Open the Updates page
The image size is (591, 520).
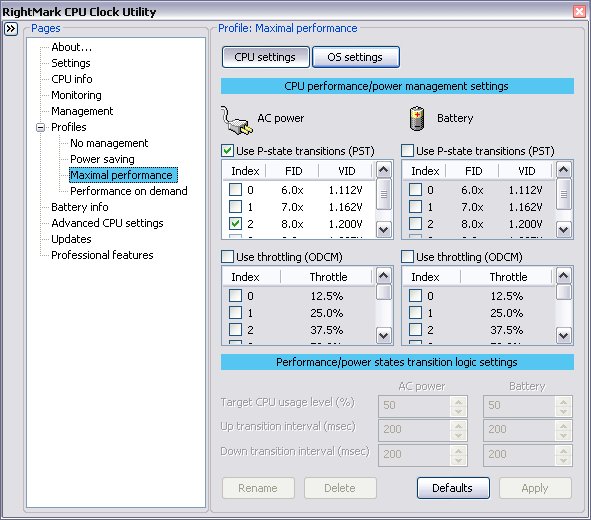coord(71,239)
